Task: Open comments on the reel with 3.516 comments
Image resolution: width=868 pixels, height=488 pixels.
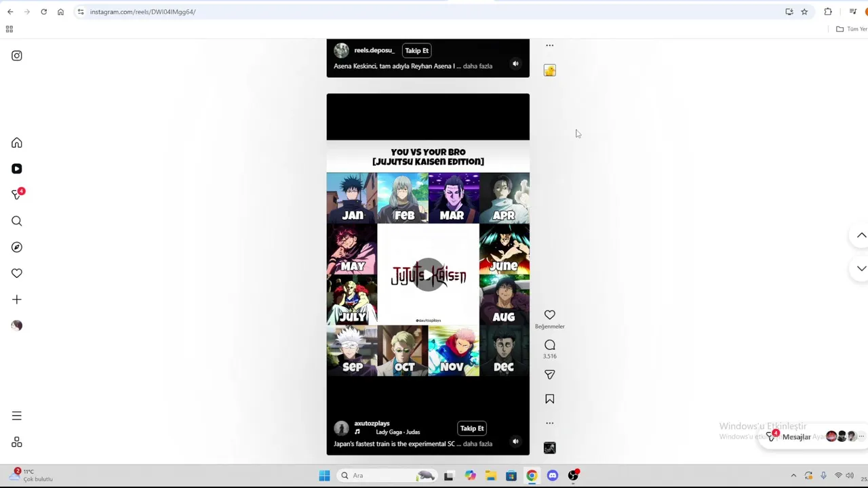Action: (550, 345)
